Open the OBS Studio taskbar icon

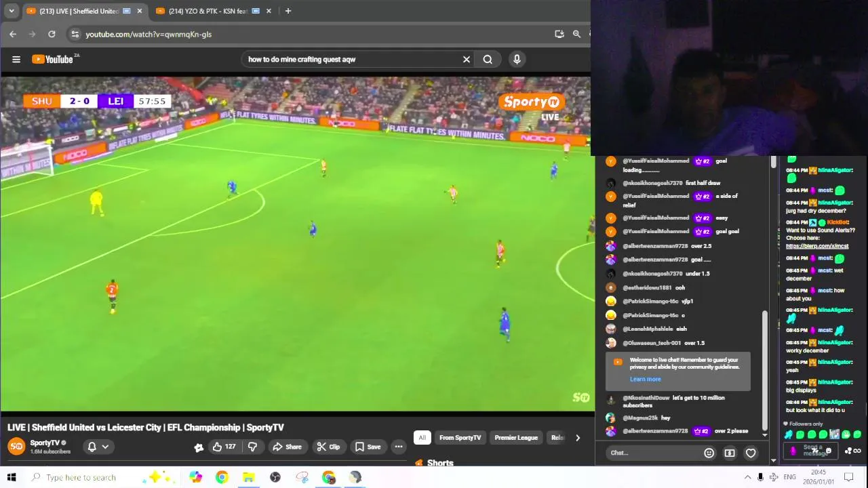click(x=275, y=477)
